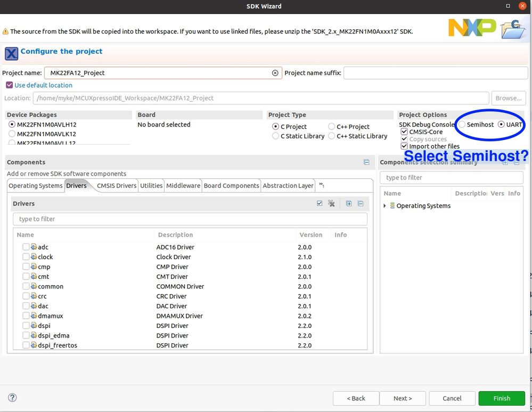Check the cmp driver checkbox
The height and width of the screenshot is (412, 532).
[26, 267]
